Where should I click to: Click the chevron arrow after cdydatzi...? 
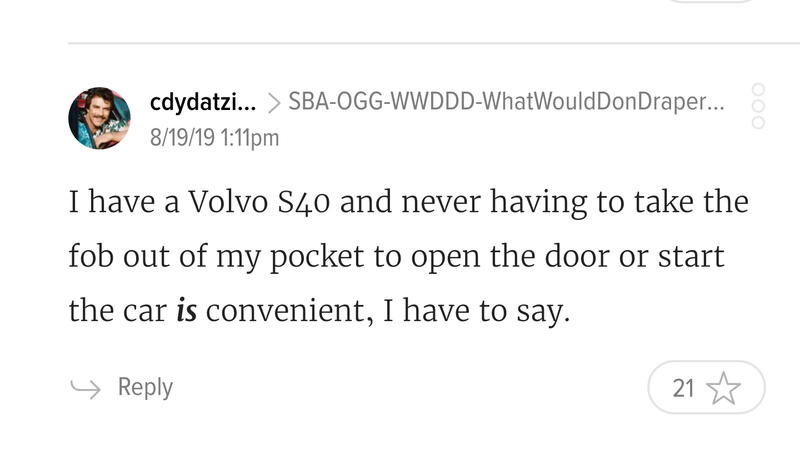pyautogui.click(x=273, y=103)
